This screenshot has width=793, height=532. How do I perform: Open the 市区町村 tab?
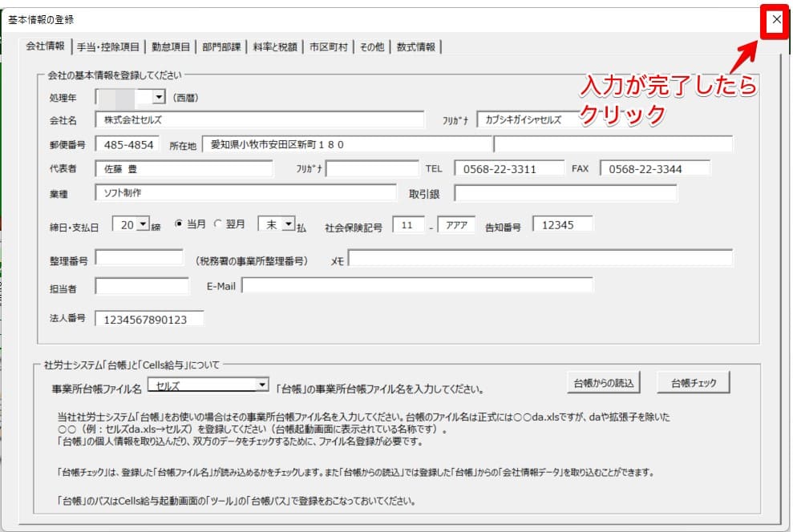point(329,47)
